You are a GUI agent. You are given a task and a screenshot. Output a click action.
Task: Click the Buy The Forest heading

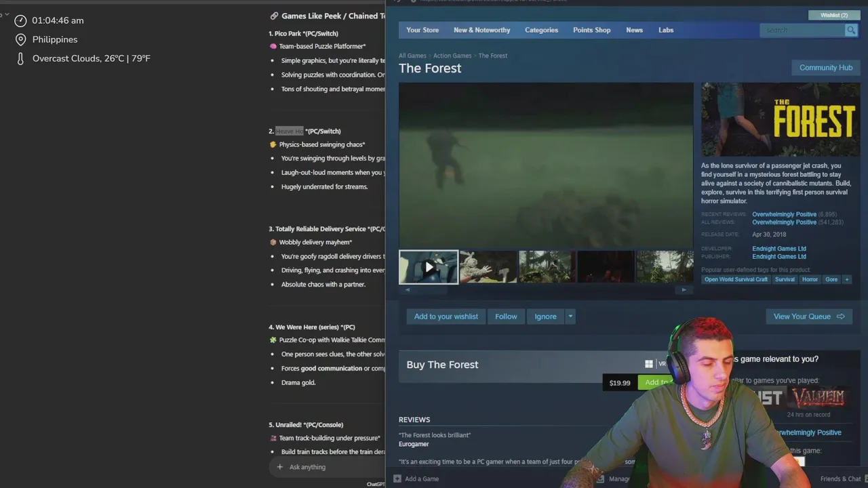442,365
